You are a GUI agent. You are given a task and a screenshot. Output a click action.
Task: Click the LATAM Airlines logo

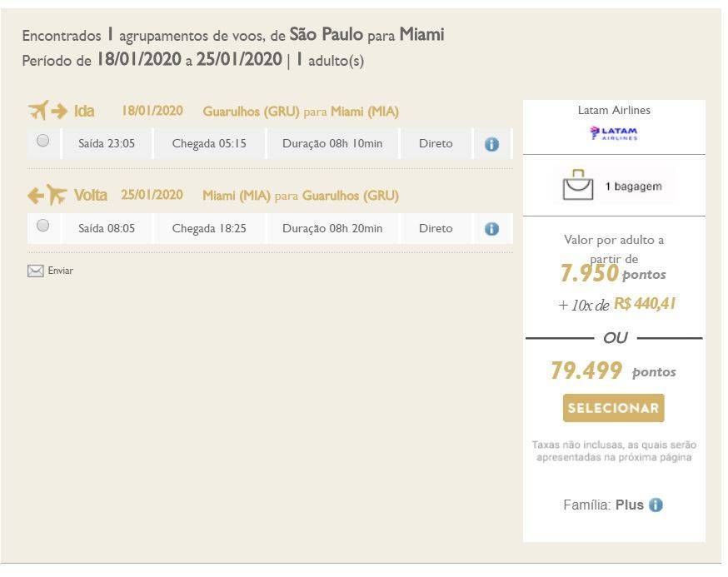(613, 133)
